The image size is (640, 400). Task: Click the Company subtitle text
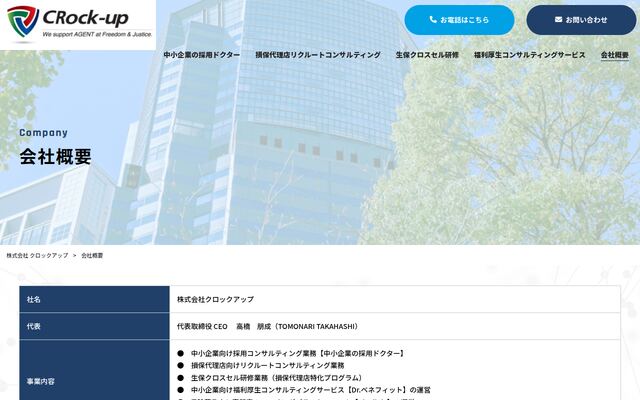43,133
